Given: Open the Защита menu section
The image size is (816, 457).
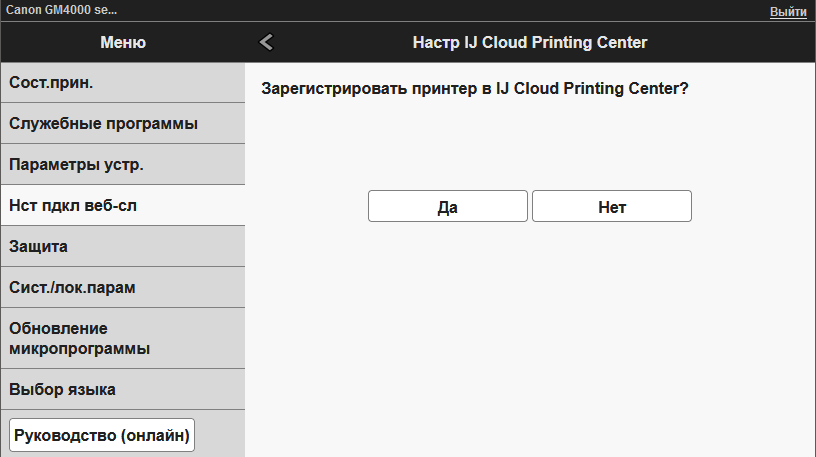Looking at the screenshot, I should [x=122, y=246].
